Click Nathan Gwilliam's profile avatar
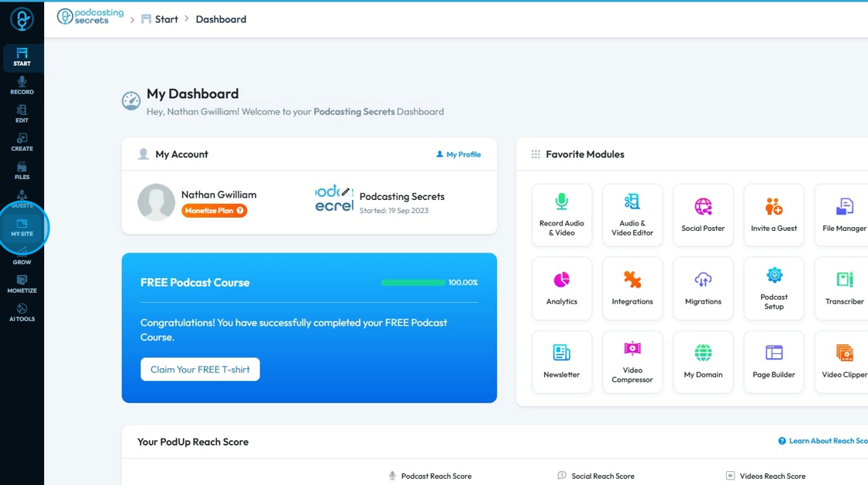Screen dimensions: 868x485 coord(156,202)
